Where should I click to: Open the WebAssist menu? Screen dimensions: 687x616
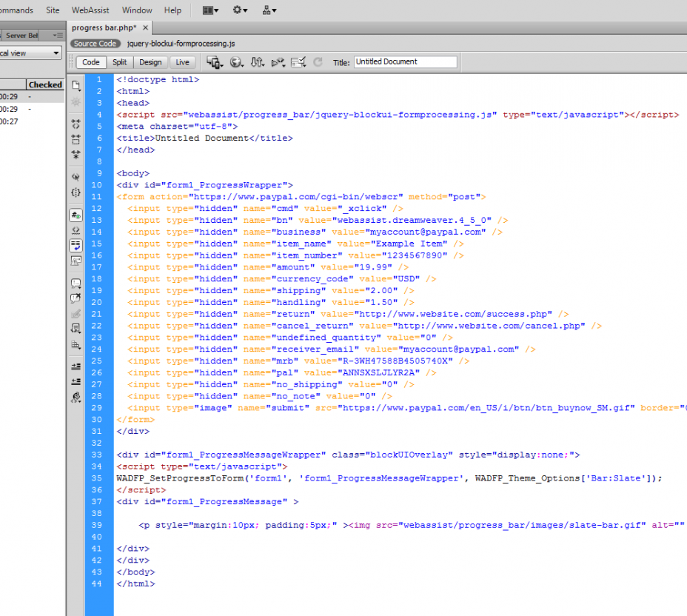(90, 10)
